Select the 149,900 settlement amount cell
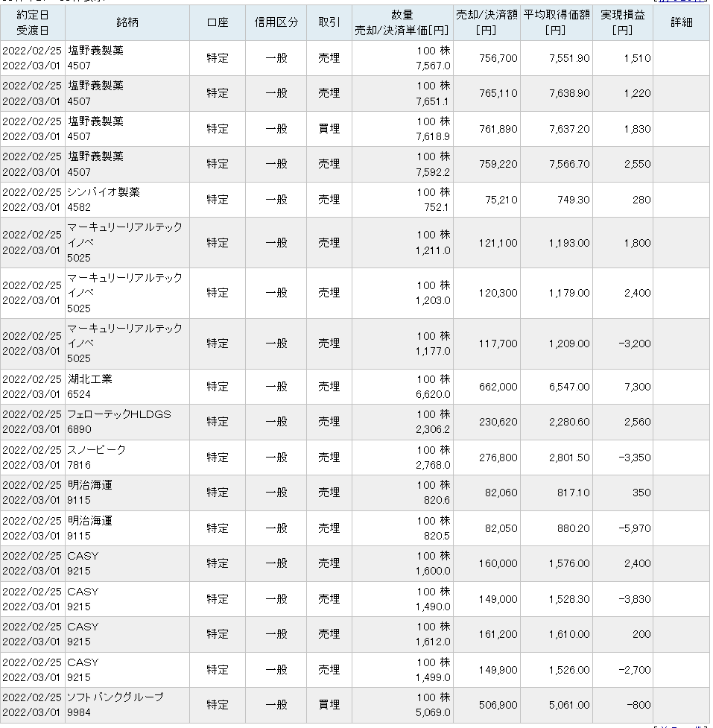The height and width of the screenshot is (728, 713). tap(487, 670)
